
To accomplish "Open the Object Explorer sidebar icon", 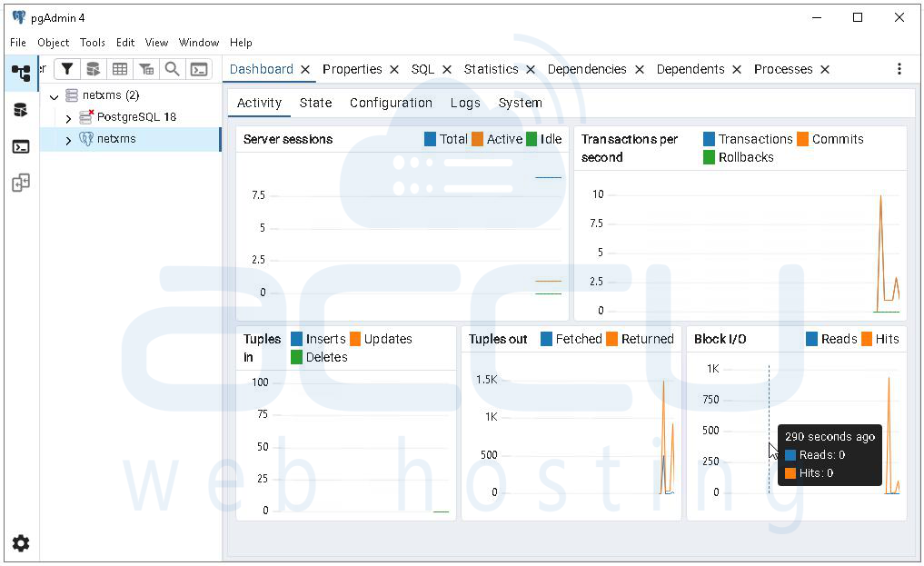I will coord(21,74).
